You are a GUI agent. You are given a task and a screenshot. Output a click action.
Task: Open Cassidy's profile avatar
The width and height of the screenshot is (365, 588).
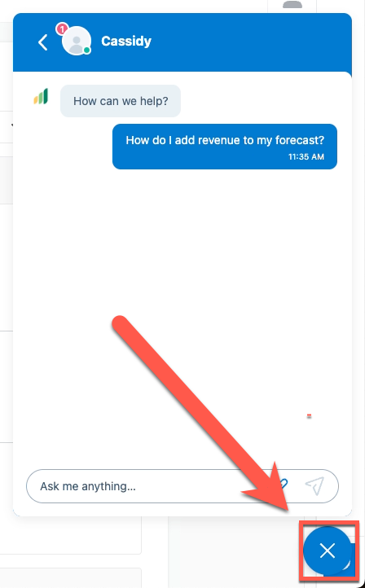click(77, 41)
